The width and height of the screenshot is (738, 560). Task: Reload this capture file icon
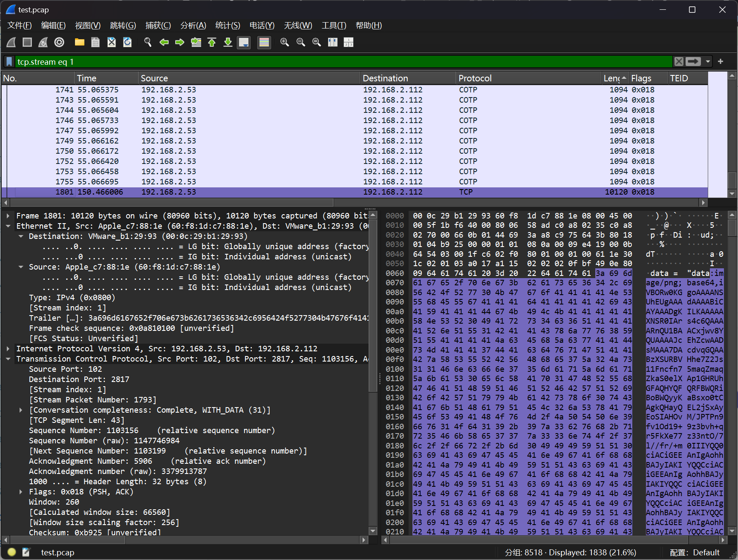click(127, 42)
